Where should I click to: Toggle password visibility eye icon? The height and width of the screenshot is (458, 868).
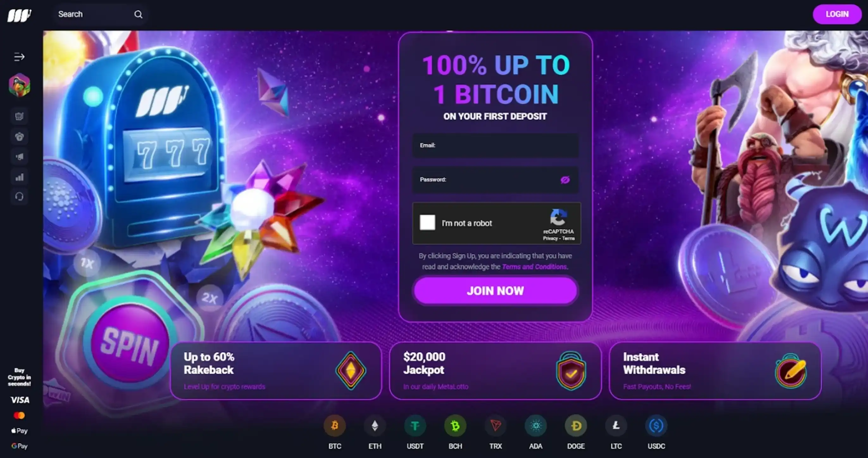[x=565, y=180]
